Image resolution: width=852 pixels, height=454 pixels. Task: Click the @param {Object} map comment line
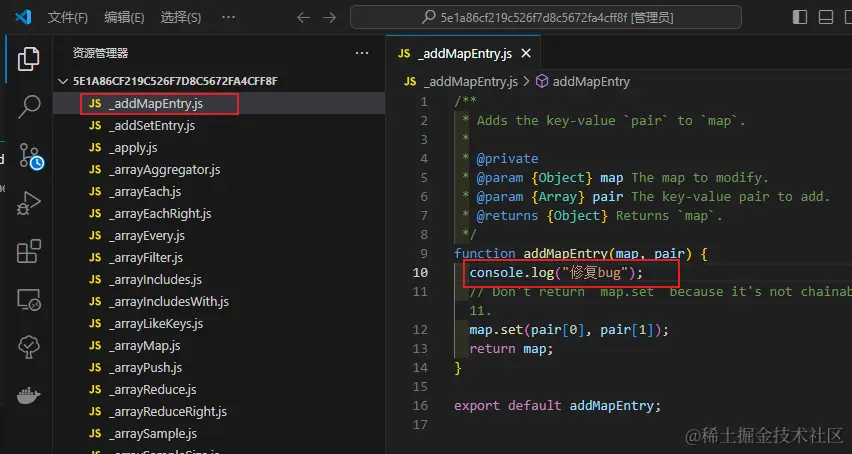(616, 177)
